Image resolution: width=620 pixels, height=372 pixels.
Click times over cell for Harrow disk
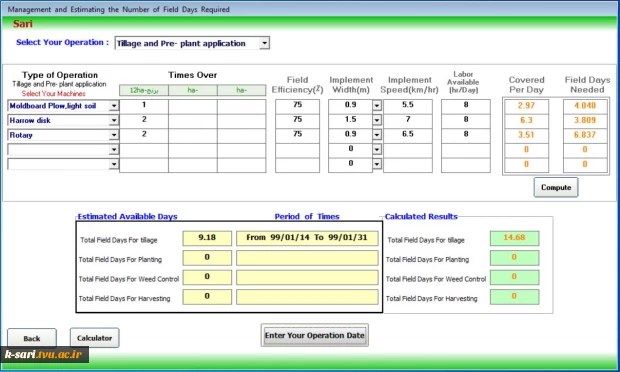(144, 121)
